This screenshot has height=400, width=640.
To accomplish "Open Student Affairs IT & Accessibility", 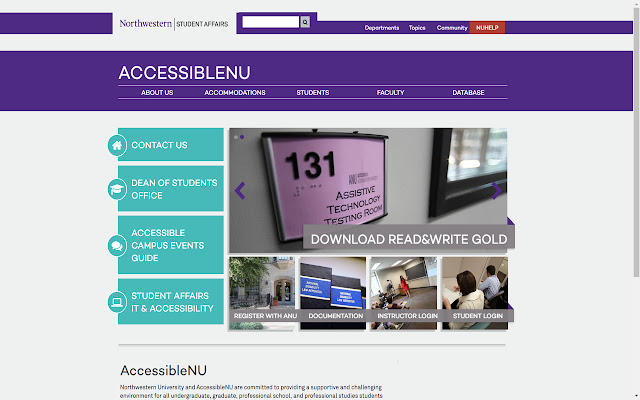I will (171, 302).
